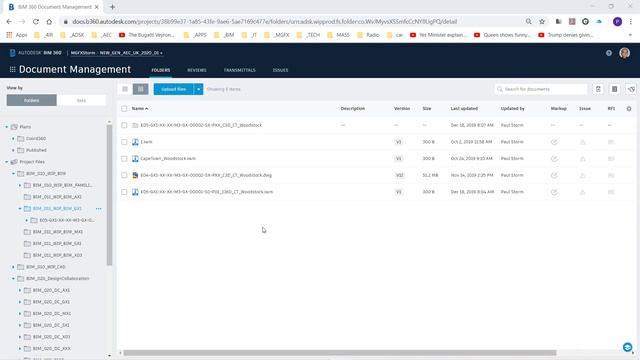Open the module switcher grid icon
The width and height of the screenshot is (640, 360).
(13, 69)
